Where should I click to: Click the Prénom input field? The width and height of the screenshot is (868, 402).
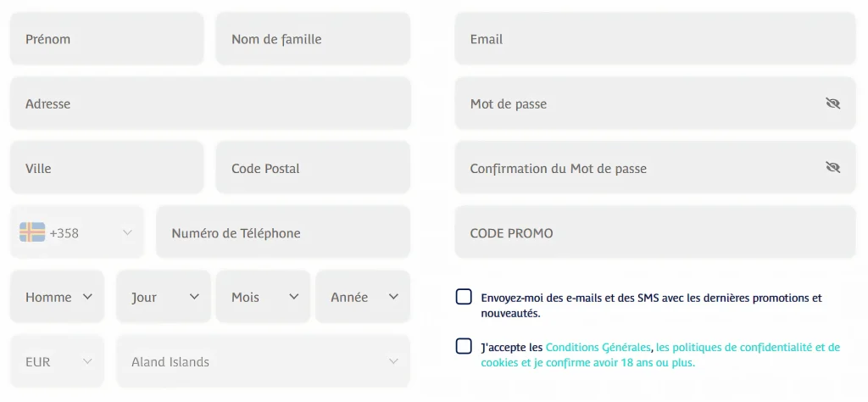[107, 39]
